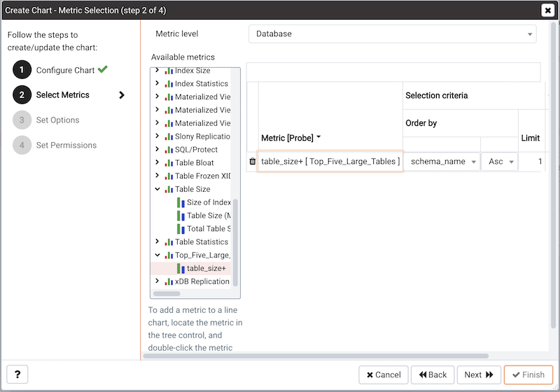Click the table_size+ metric icon in tree

click(181, 269)
